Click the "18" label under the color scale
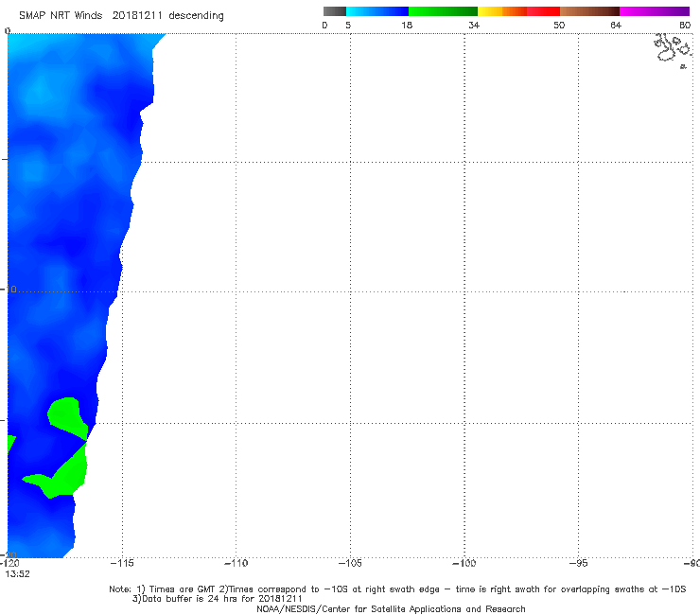 (x=407, y=26)
